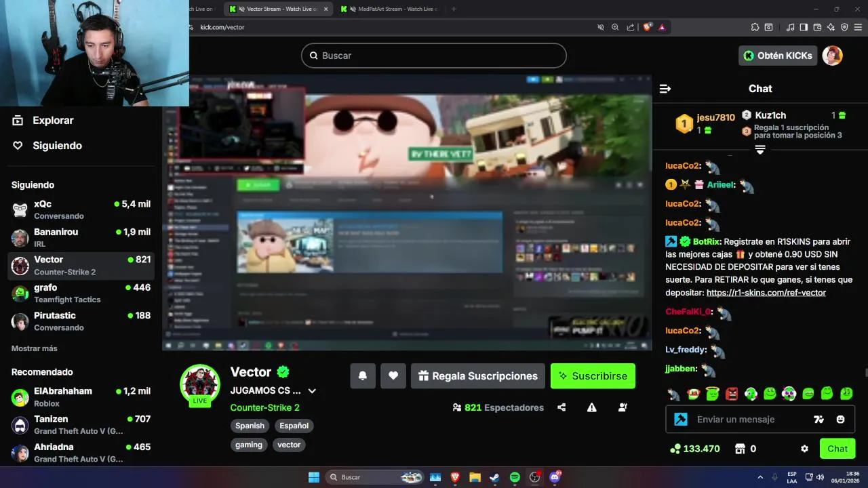Image resolution: width=868 pixels, height=488 pixels.
Task: Click the Obtén KICKs button
Action: (777, 56)
